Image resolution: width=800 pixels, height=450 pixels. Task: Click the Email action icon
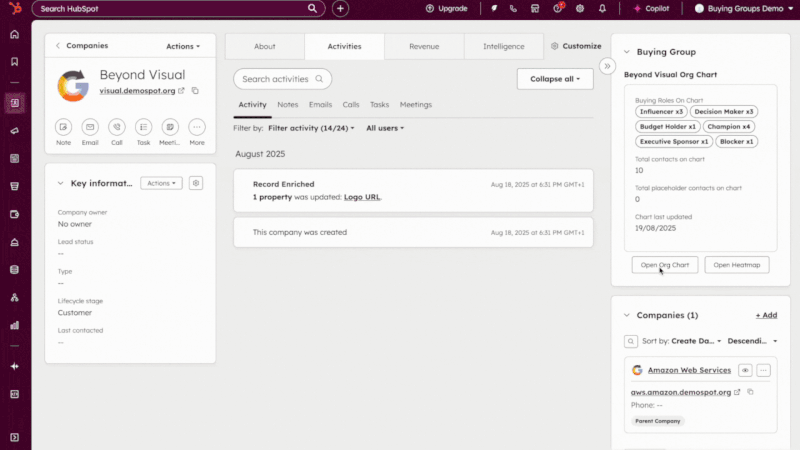click(90, 127)
